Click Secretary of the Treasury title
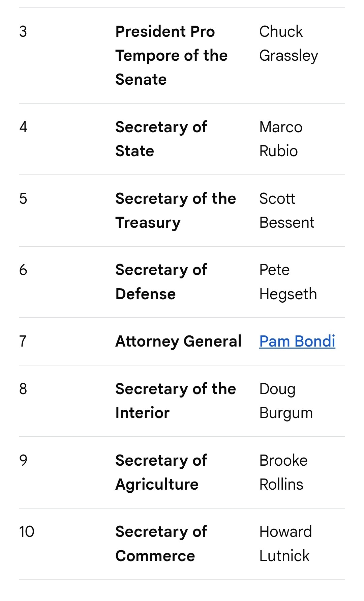 [175, 210]
